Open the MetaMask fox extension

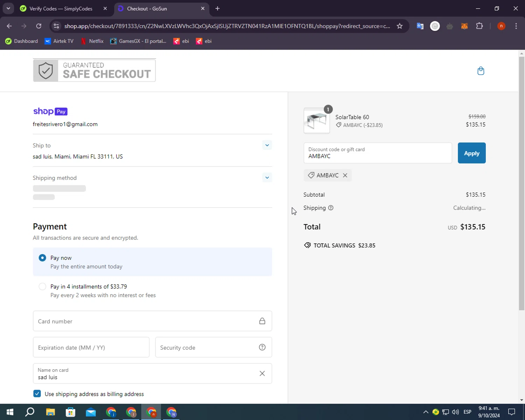[464, 26]
